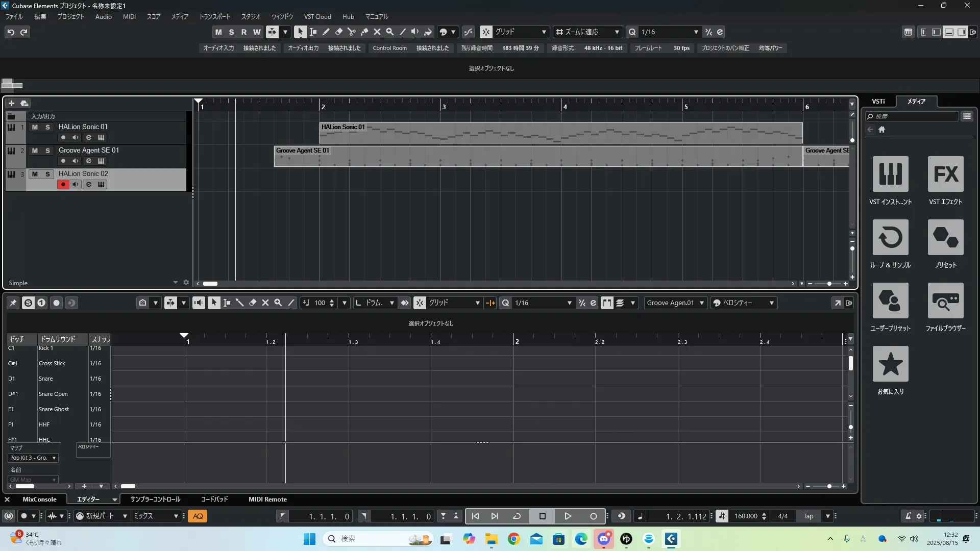Open the MIDI menu

tap(129, 16)
